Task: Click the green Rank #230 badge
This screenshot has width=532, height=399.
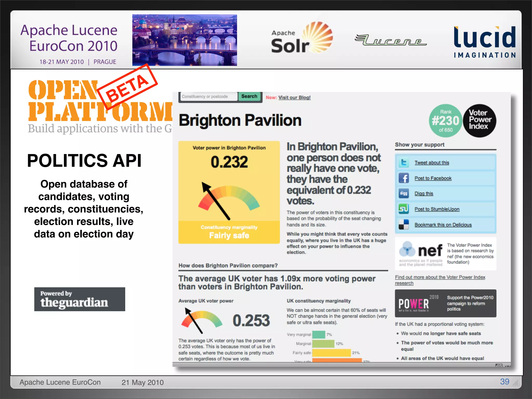Action: click(445, 121)
